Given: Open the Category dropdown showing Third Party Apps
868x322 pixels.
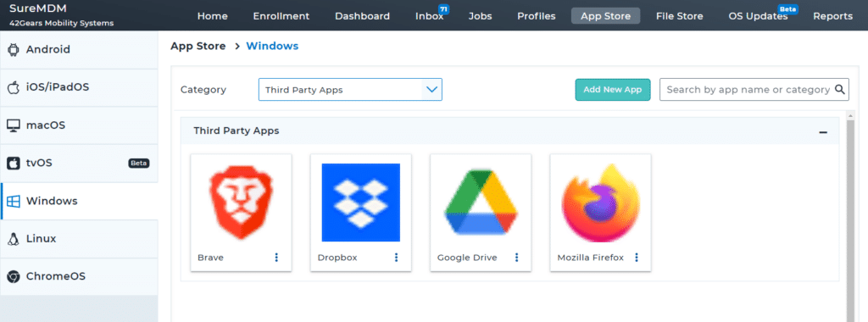Looking at the screenshot, I should click(350, 90).
